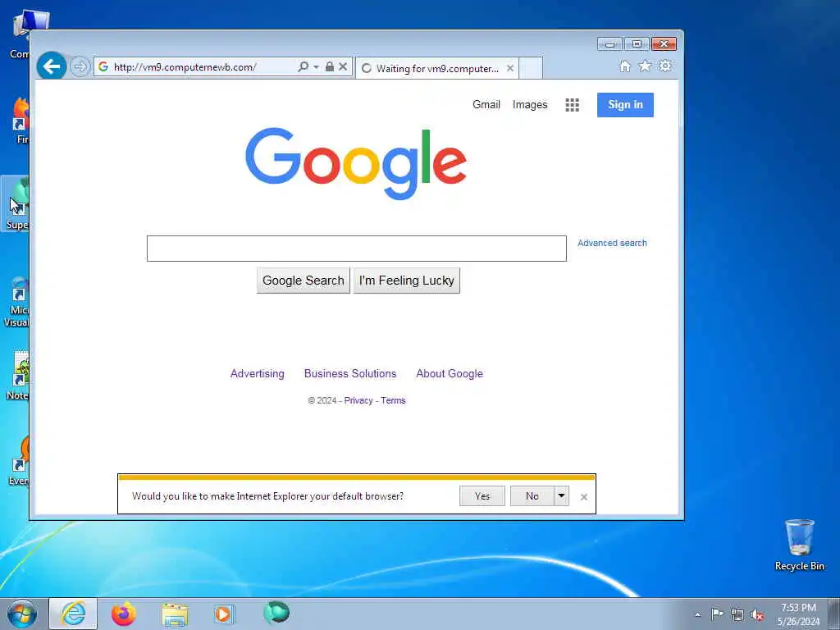
Task: Select the Microsoft Visual desktop shortcut
Action: click(x=16, y=302)
